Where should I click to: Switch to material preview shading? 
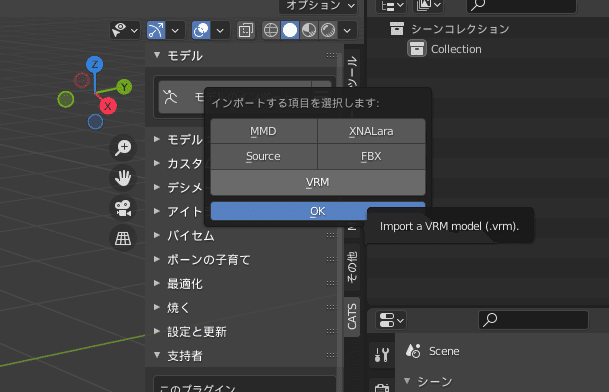pos(309,30)
